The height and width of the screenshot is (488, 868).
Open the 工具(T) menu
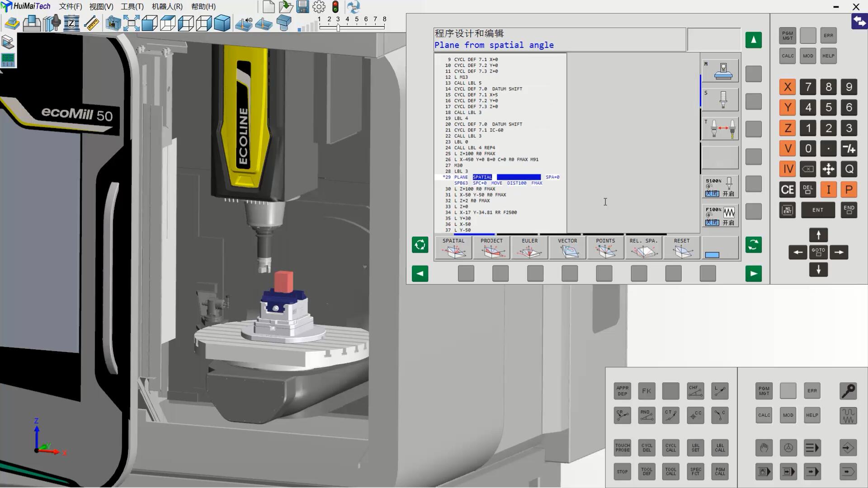[x=132, y=6]
